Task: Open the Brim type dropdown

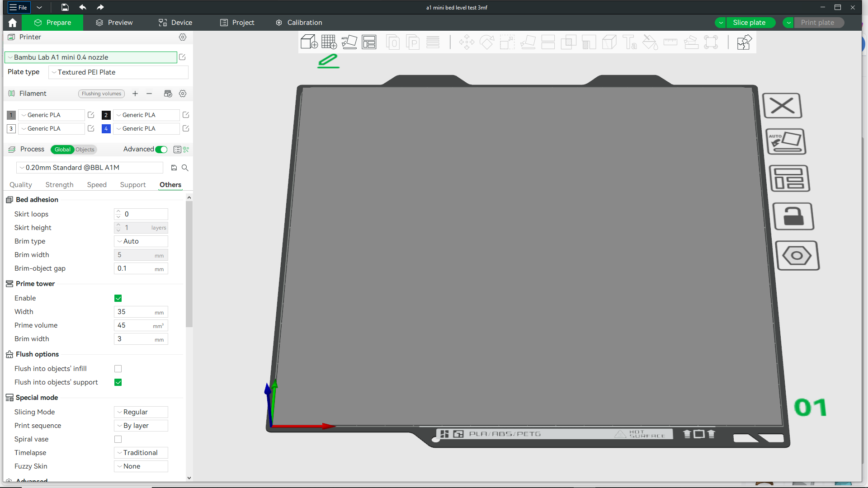Action: click(x=141, y=241)
